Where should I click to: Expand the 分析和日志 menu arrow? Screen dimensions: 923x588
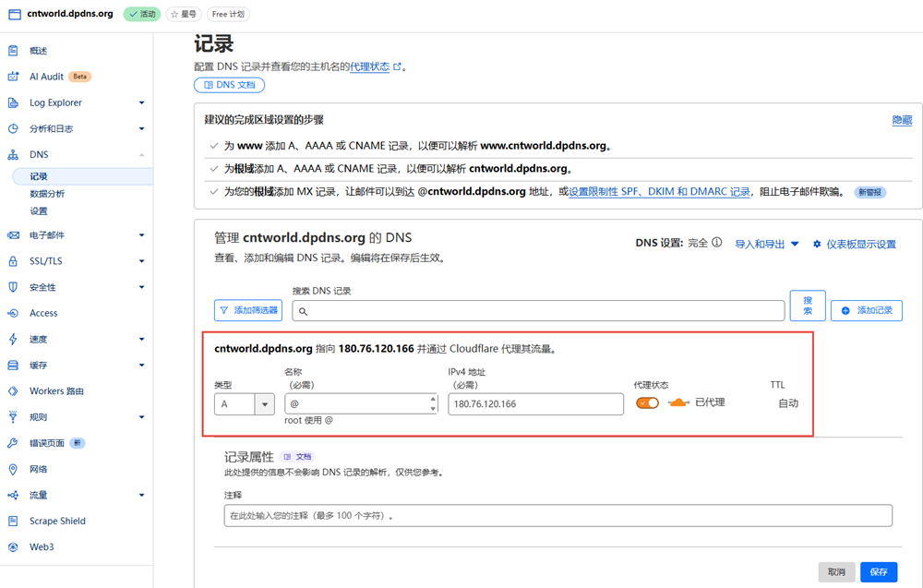point(141,128)
